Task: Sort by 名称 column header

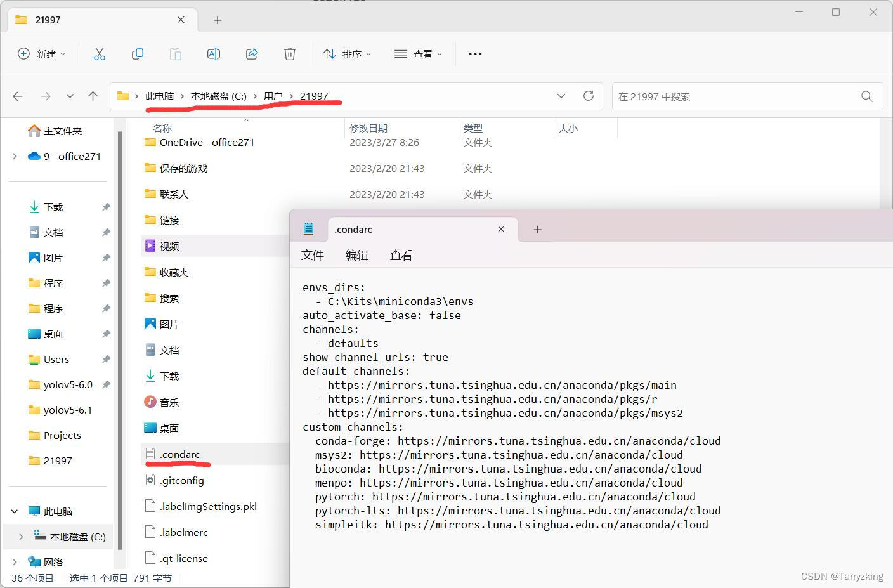Action: click(x=162, y=128)
